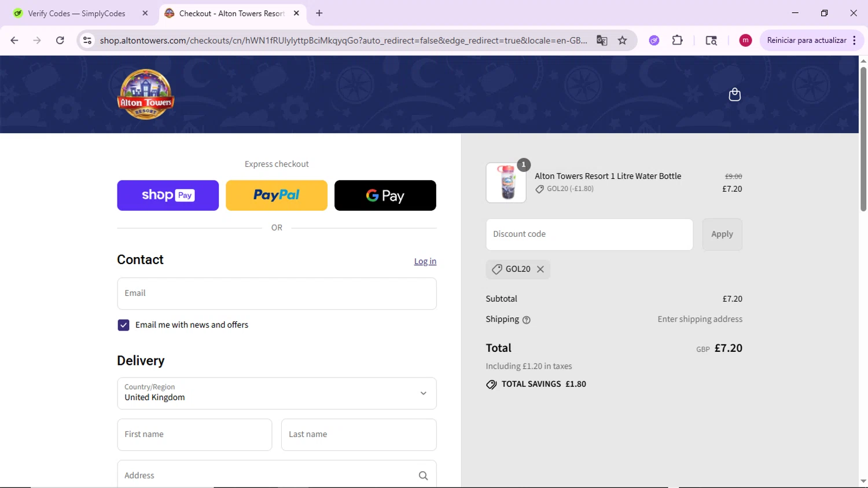The image size is (868, 488).
Task: Open the purple extension icon in toolbar
Action: (654, 40)
